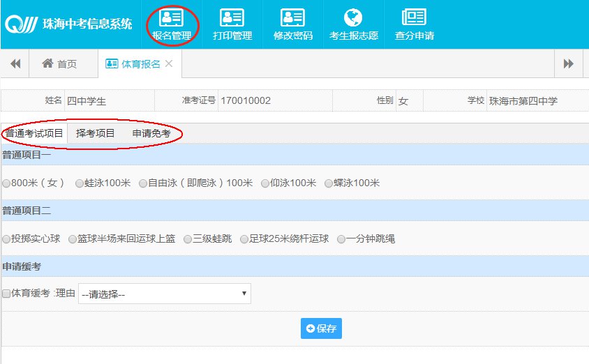Click the 珠海中考信息系统 logo
589x364 pixels.
click(x=68, y=24)
